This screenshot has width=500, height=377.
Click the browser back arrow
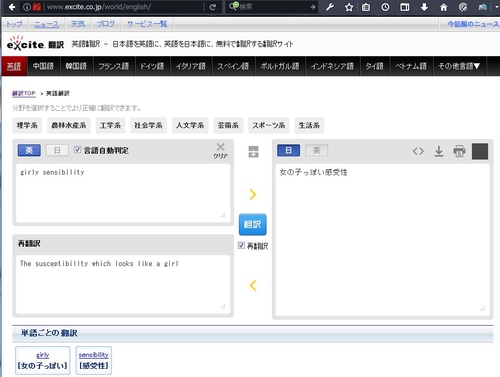click(x=12, y=7)
